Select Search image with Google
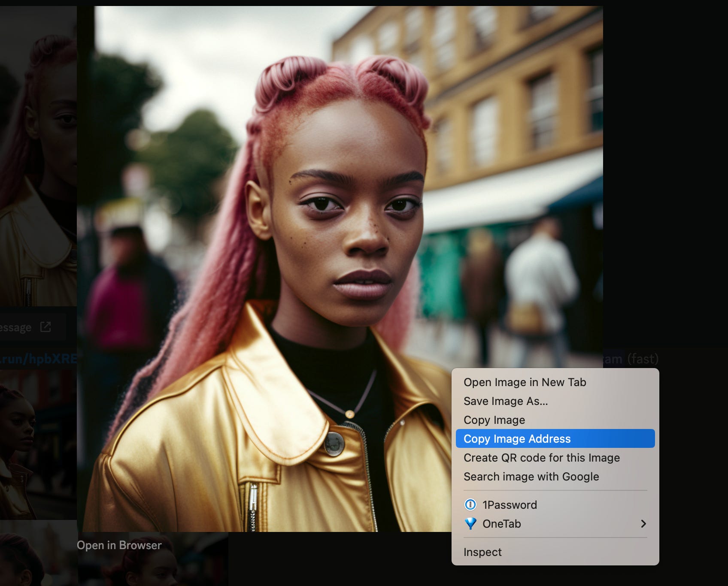This screenshot has width=728, height=586. click(x=531, y=477)
